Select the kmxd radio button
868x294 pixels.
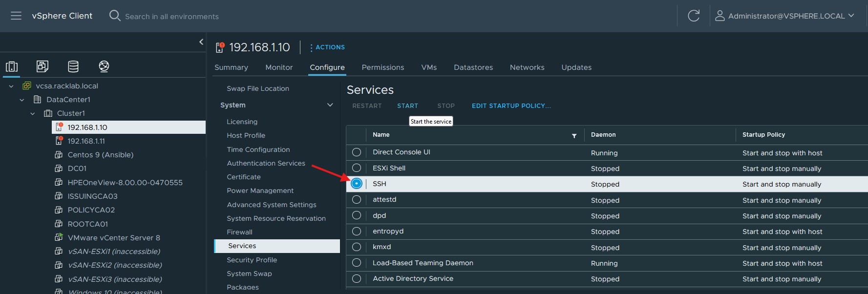[x=357, y=247]
